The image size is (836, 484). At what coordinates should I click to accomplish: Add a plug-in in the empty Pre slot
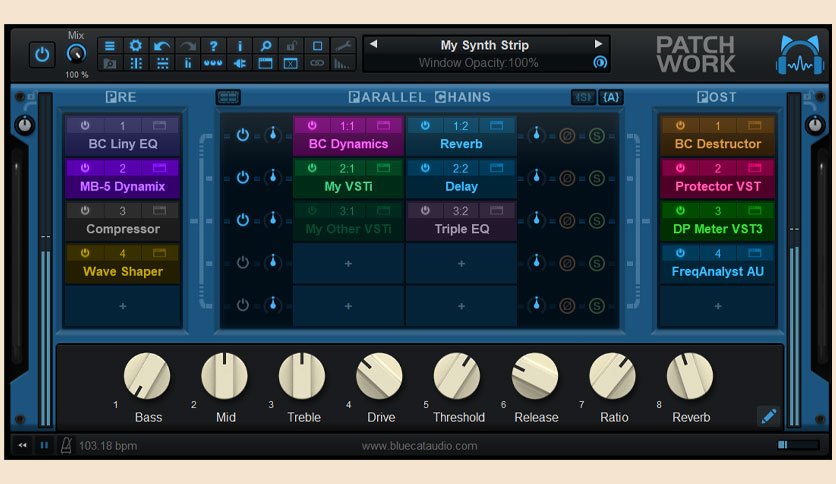click(123, 306)
